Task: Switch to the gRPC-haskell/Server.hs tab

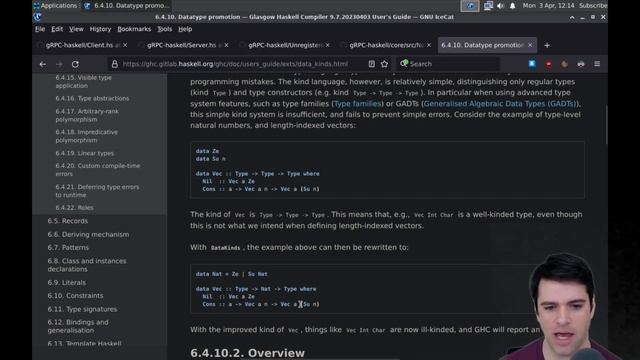Action: point(181,45)
